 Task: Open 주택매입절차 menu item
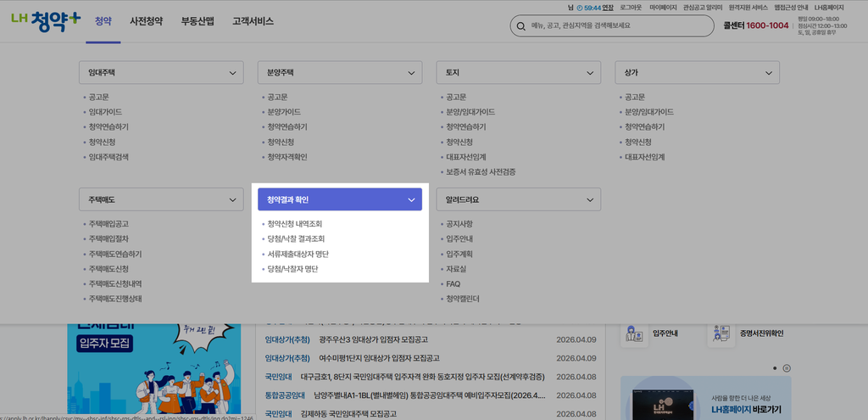[108, 239]
